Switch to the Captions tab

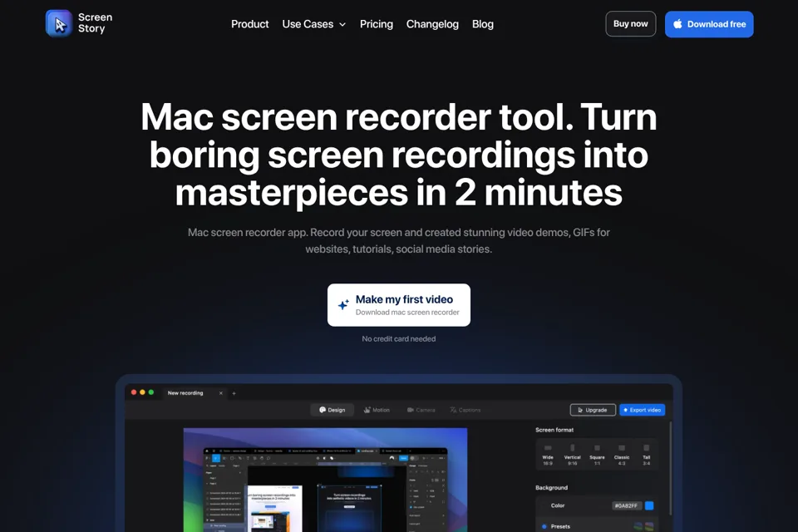click(465, 410)
